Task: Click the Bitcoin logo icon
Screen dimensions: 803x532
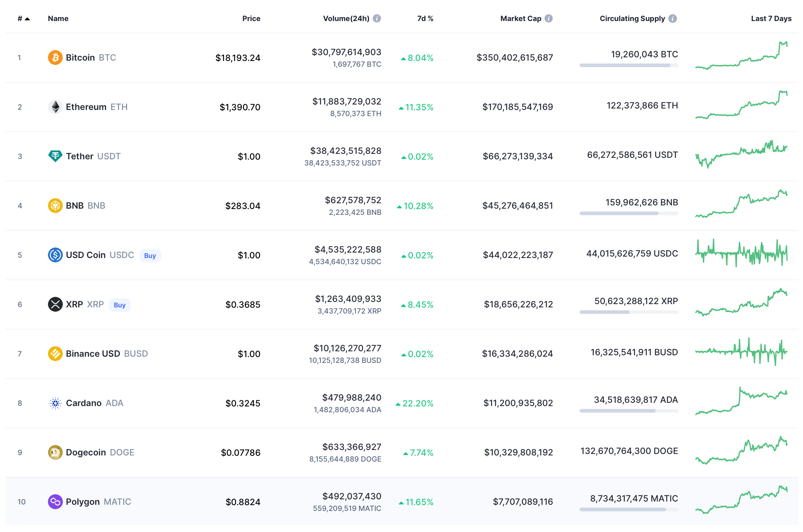Action: pos(55,57)
